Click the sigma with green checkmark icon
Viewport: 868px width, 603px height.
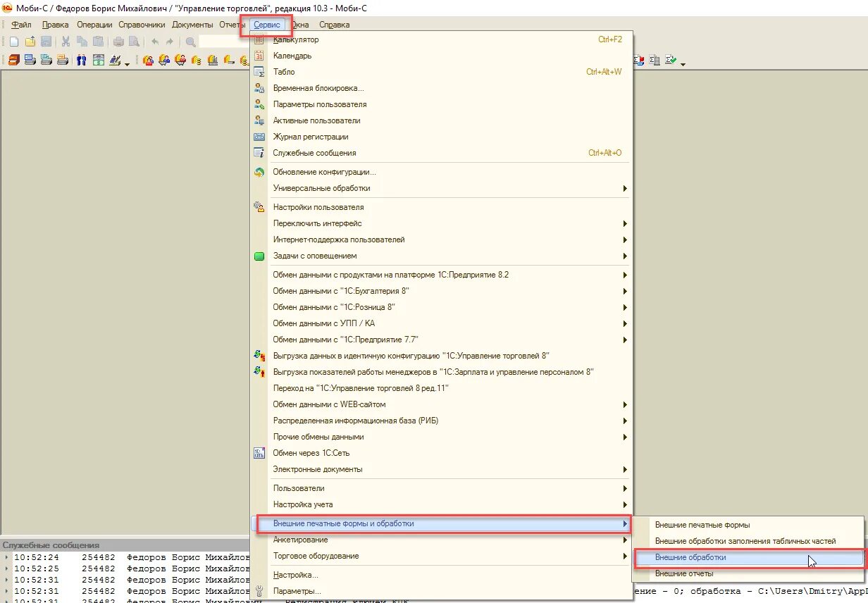pos(671,60)
